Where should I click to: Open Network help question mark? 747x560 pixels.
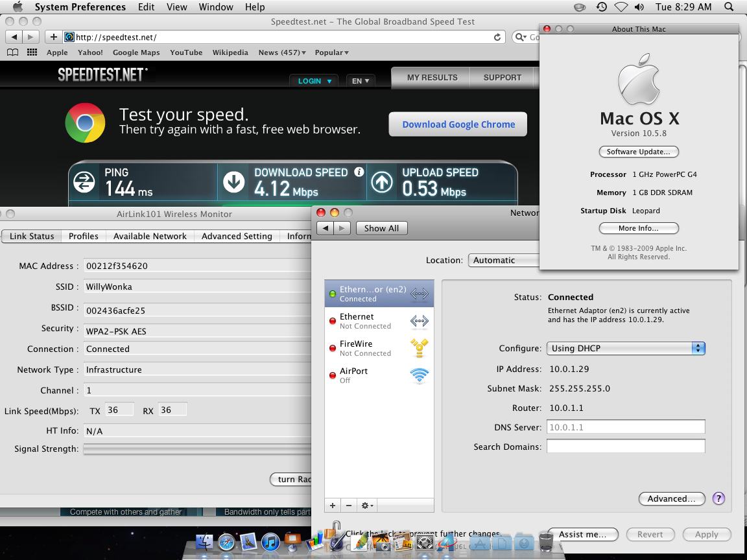click(718, 498)
